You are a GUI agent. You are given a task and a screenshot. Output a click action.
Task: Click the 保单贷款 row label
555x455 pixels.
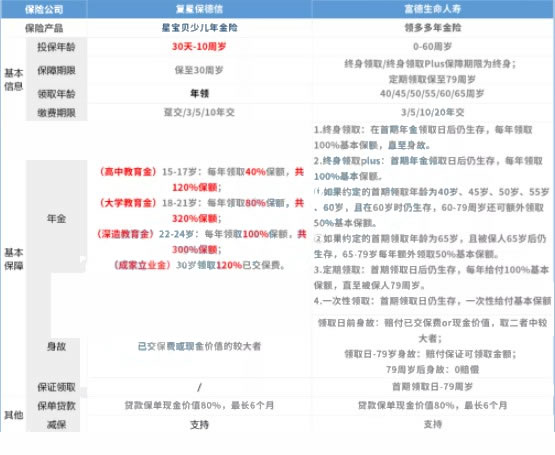(x=56, y=406)
